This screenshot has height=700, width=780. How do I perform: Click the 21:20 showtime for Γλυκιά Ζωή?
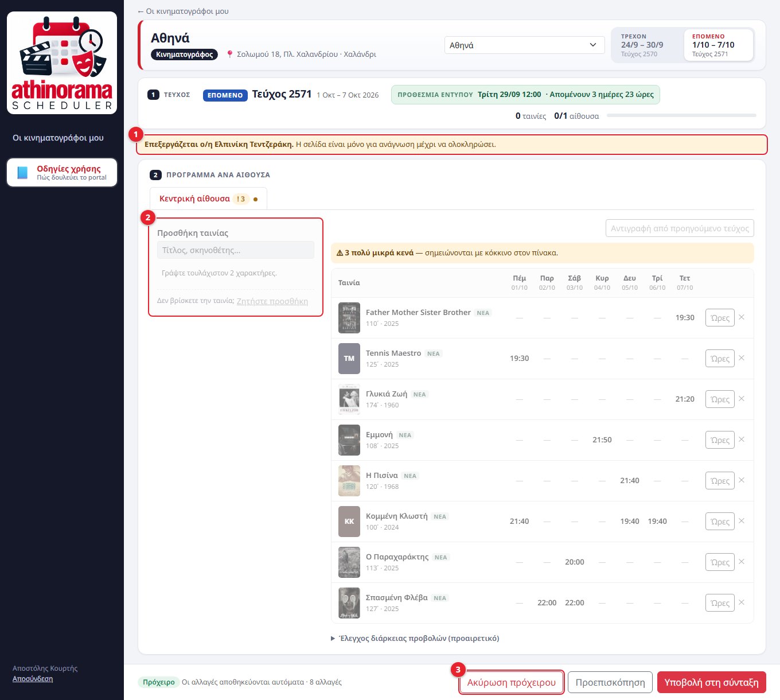point(685,399)
